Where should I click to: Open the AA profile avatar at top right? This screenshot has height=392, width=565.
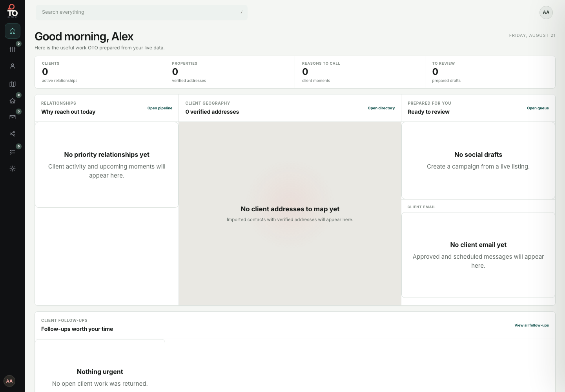click(546, 13)
